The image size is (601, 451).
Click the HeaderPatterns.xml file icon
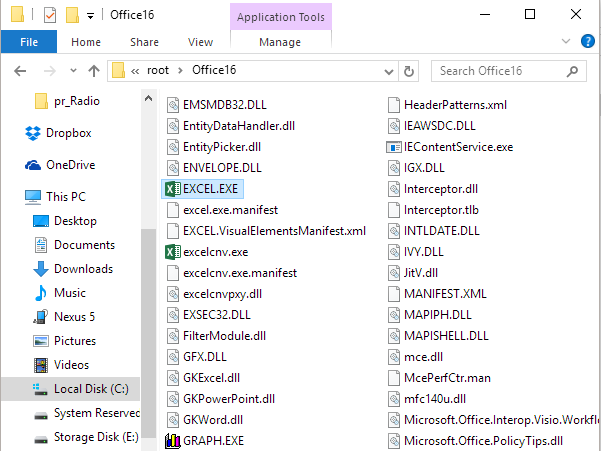394,105
